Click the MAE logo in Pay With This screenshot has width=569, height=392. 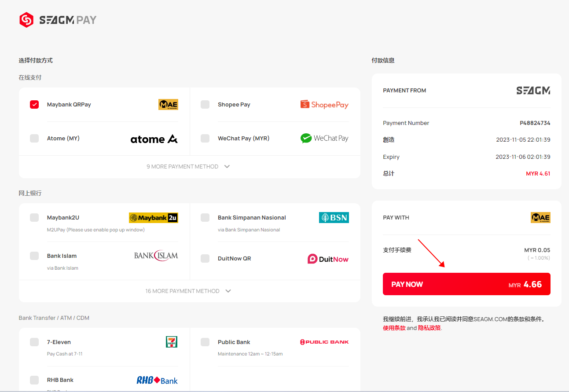pyautogui.click(x=540, y=217)
